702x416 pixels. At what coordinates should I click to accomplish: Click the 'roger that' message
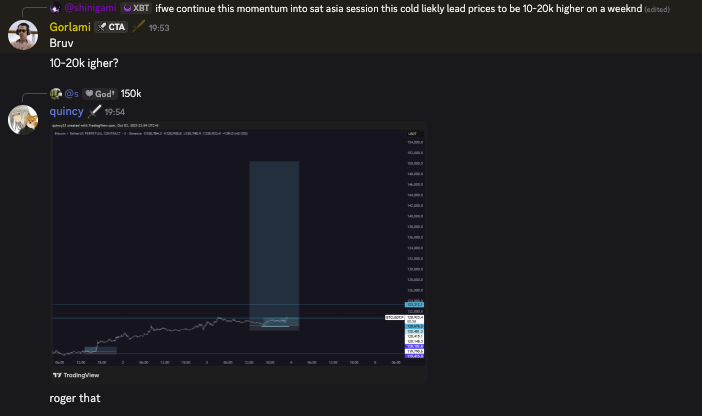click(x=75, y=398)
